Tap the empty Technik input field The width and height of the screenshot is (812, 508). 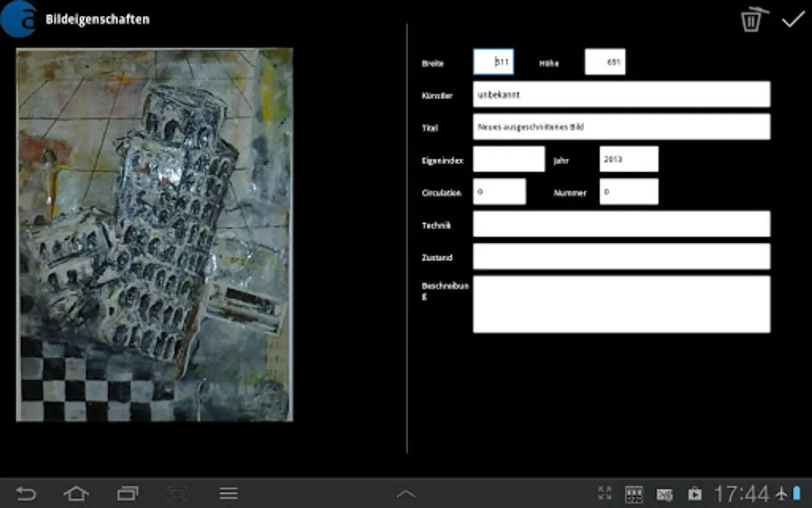621,224
